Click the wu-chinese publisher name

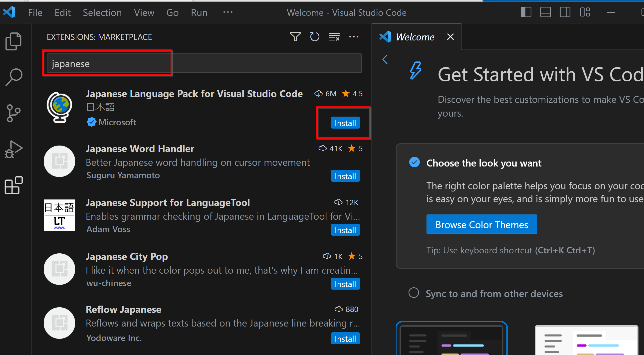(x=109, y=283)
